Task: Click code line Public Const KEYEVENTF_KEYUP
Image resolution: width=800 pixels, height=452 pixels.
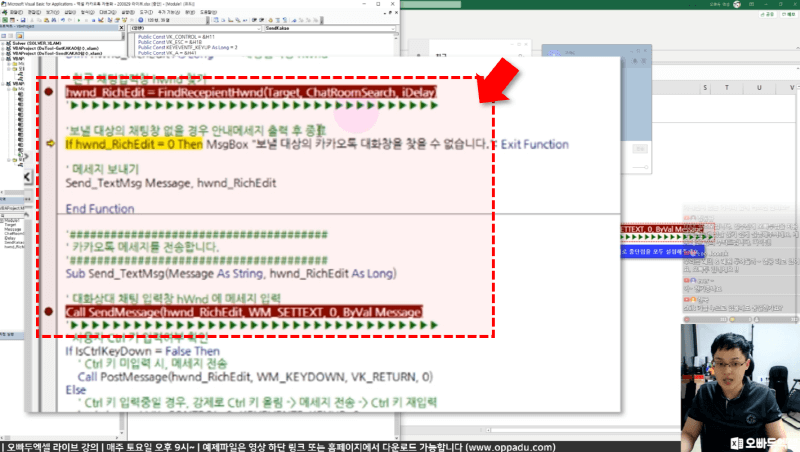Action: (187, 47)
